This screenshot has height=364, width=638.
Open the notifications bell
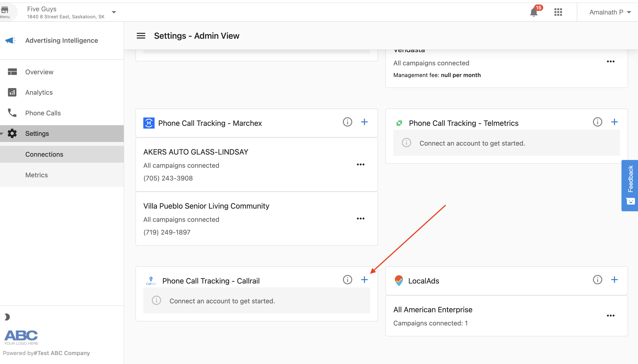tap(534, 12)
